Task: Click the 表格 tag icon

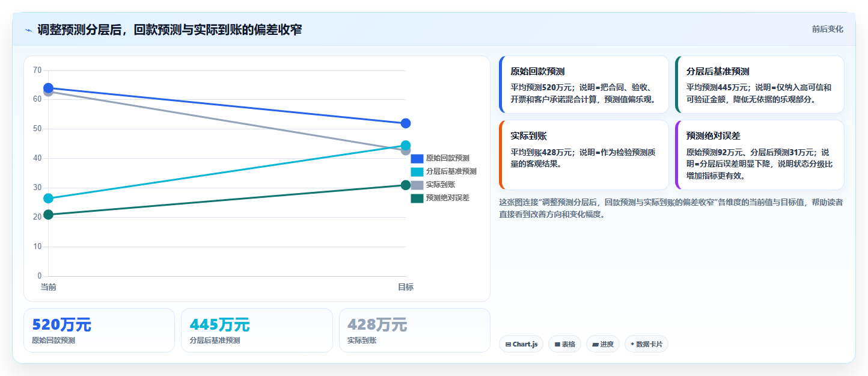Action: click(557, 345)
